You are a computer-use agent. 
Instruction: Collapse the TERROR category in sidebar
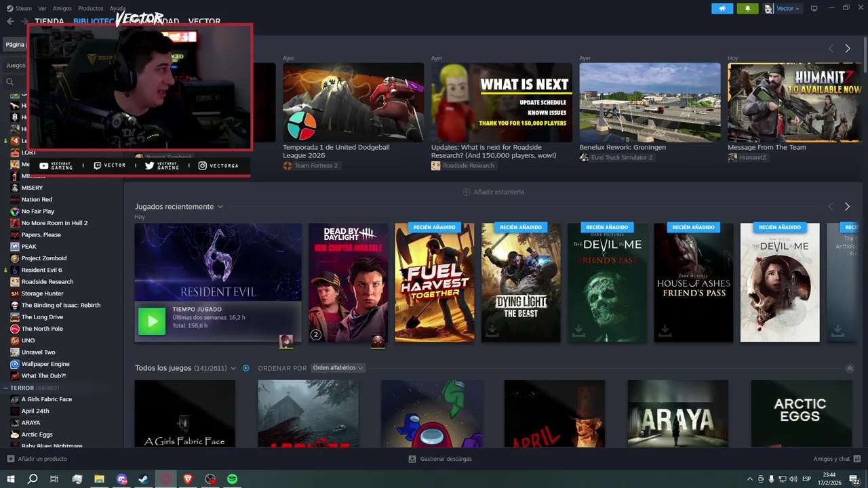pos(6,388)
